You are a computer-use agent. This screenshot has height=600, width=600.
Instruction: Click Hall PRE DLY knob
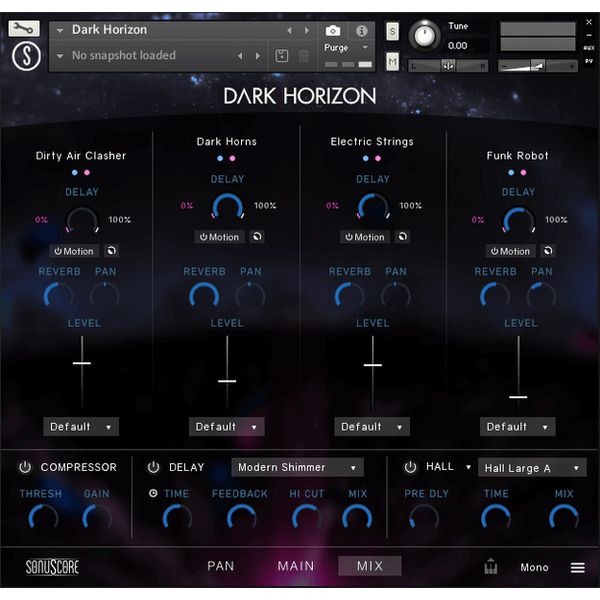click(424, 518)
